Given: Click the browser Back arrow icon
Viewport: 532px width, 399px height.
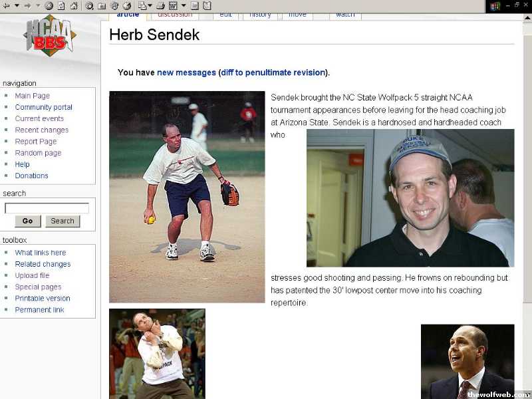Looking at the screenshot, I should coord(7,6).
